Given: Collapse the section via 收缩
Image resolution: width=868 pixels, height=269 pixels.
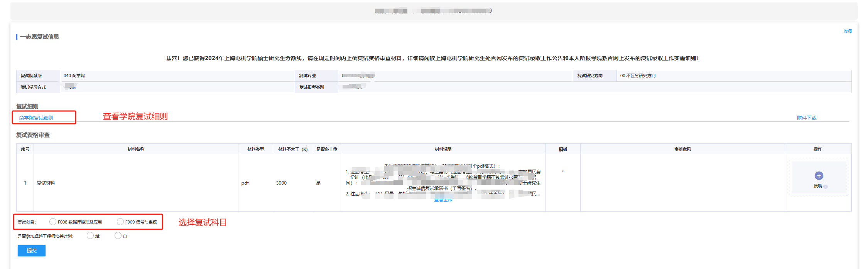Looking at the screenshot, I should click(847, 31).
